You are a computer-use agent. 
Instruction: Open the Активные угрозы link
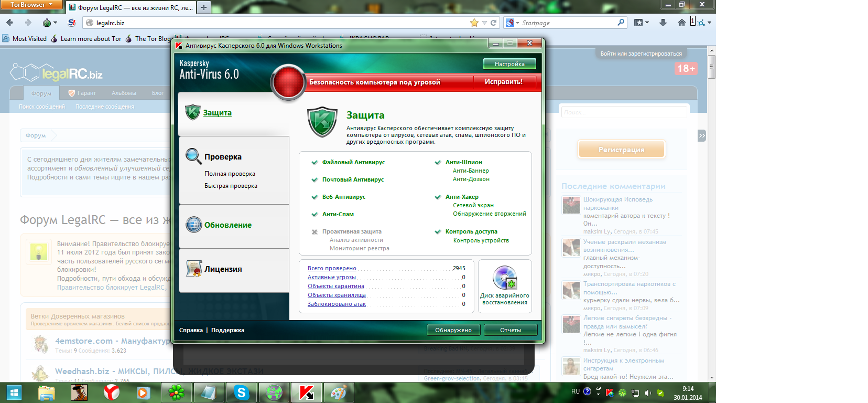[332, 277]
